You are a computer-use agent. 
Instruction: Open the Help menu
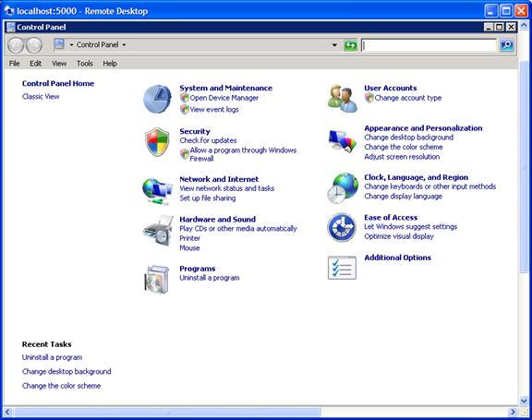point(110,64)
